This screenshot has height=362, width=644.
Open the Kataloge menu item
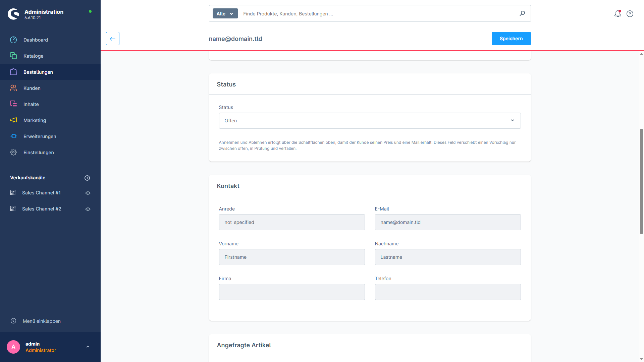50,56
